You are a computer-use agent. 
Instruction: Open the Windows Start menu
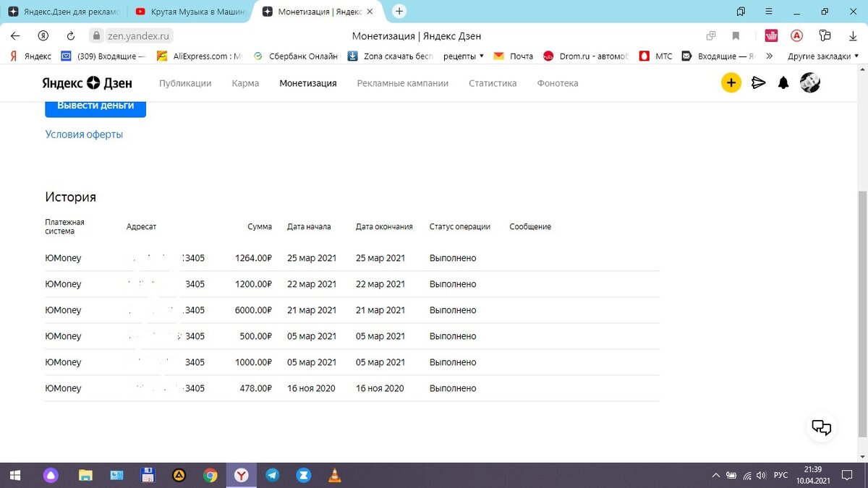pyautogui.click(x=15, y=475)
